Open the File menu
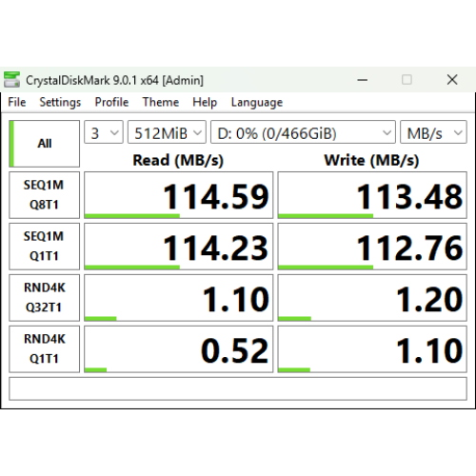This screenshot has width=476, height=476. click(17, 102)
